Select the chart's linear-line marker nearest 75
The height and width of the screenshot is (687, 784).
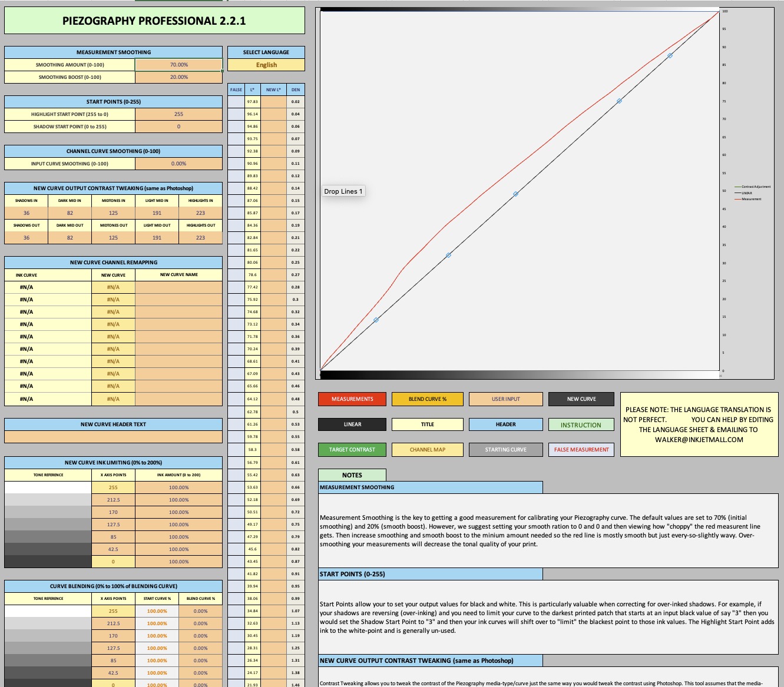tap(619, 101)
